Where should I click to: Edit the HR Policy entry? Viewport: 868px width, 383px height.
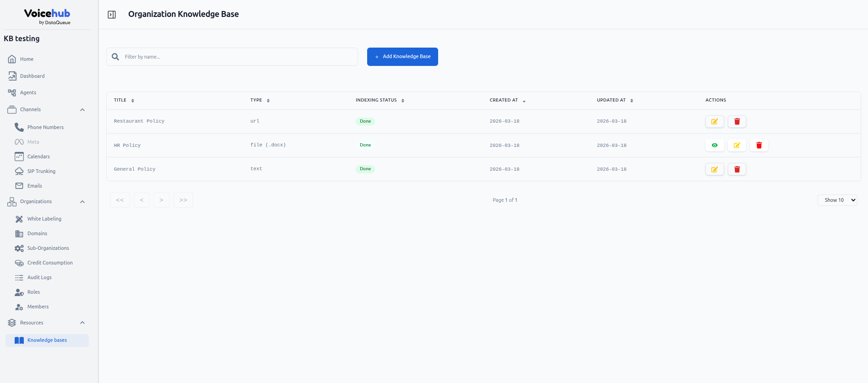pos(737,146)
